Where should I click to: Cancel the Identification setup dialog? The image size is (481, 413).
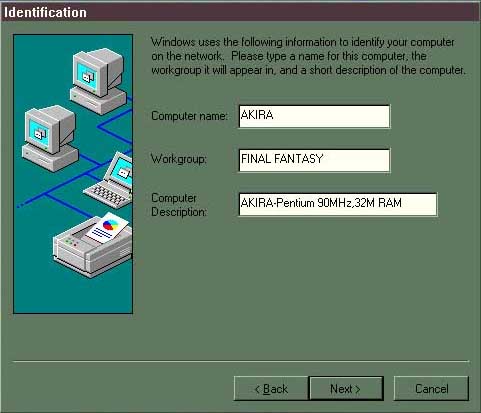pos(431,388)
